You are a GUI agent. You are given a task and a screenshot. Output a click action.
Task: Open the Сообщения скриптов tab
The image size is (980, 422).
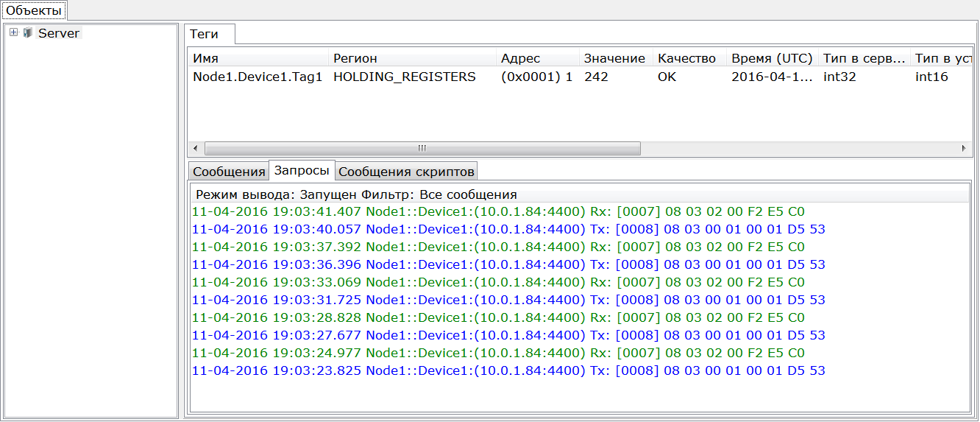pos(406,172)
